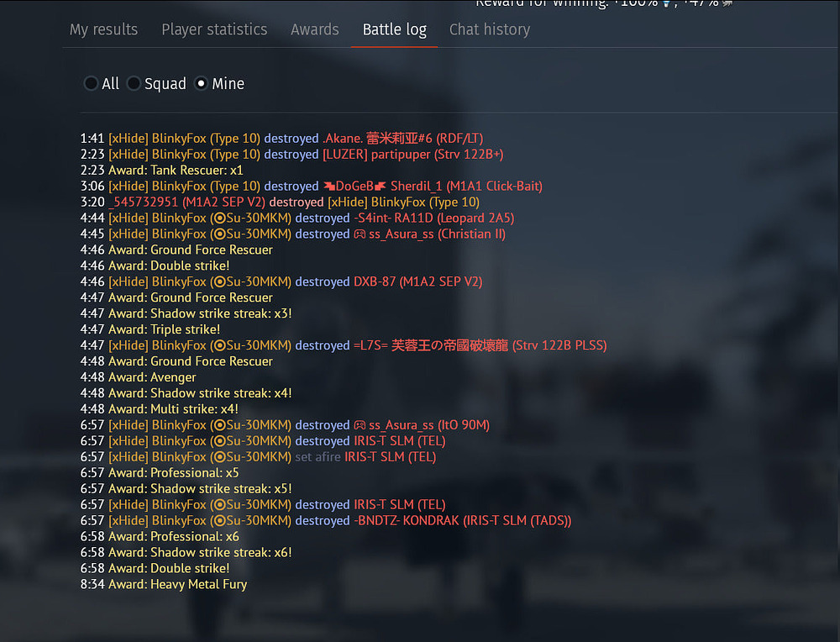
Task: Click Su-30MKM icon on KONDRAK kill entry
Action: [x=218, y=521]
